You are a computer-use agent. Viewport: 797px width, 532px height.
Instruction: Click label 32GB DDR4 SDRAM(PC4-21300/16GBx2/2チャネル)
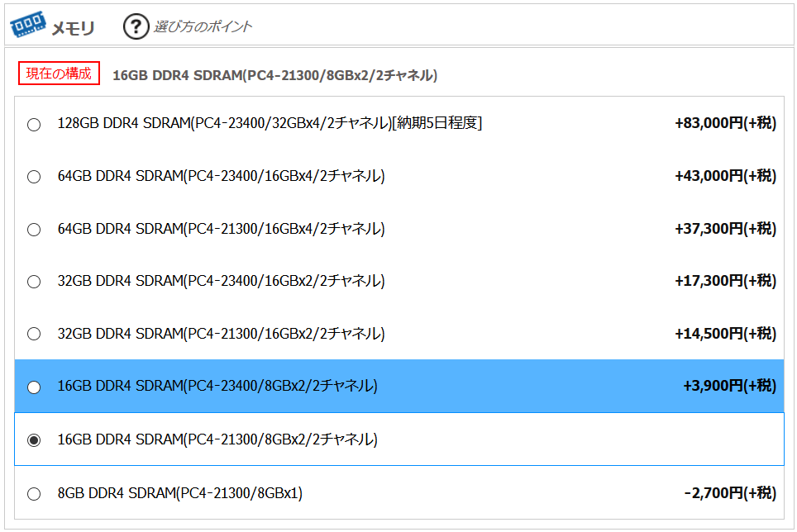tap(221, 334)
